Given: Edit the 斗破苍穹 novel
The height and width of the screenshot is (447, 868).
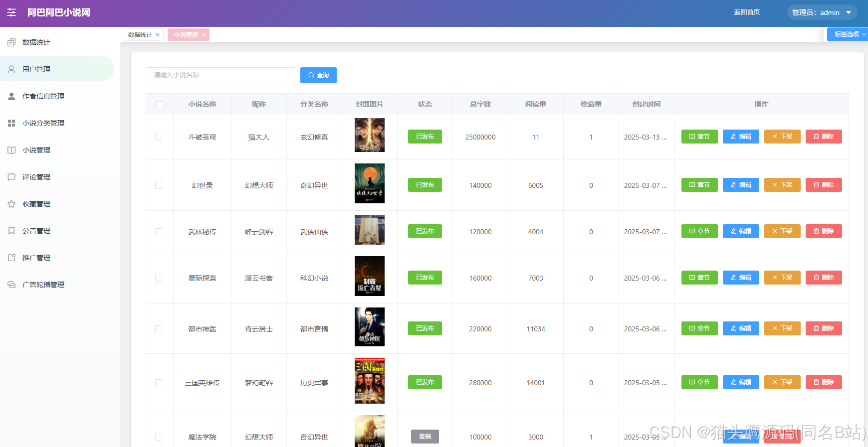Looking at the screenshot, I should point(741,137).
